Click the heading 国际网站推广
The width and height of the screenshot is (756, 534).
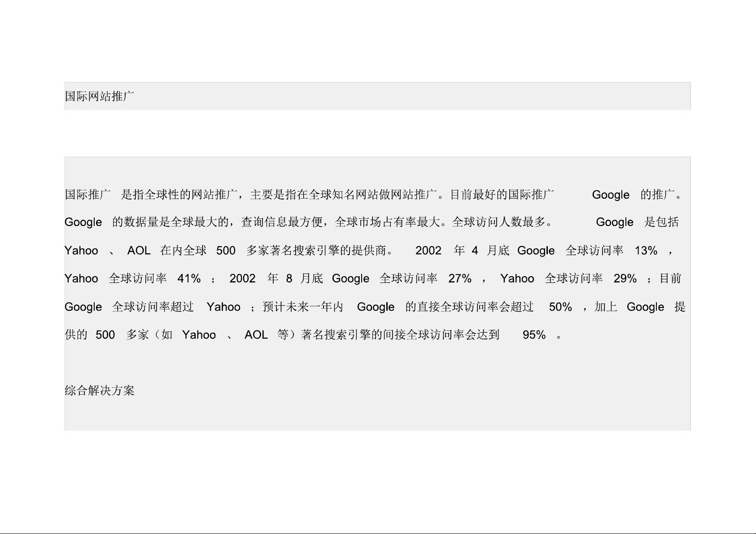pos(100,96)
